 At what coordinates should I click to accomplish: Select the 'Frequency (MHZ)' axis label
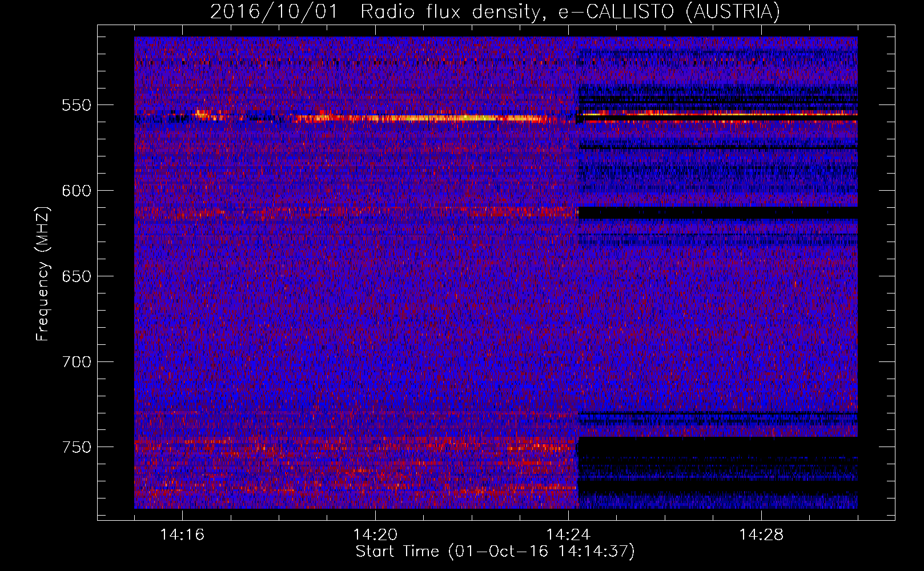(x=43, y=274)
